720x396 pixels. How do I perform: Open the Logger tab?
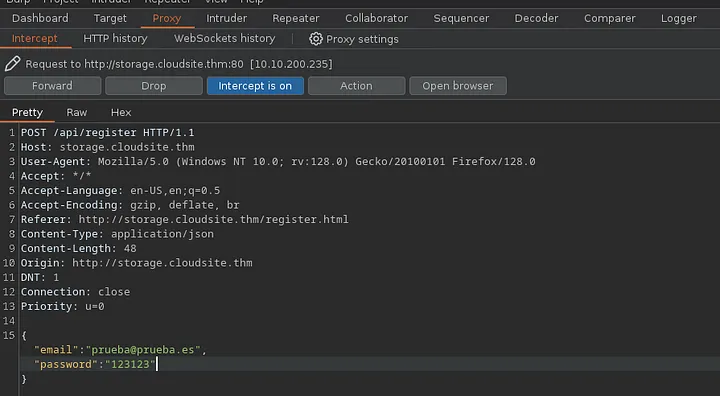click(679, 18)
